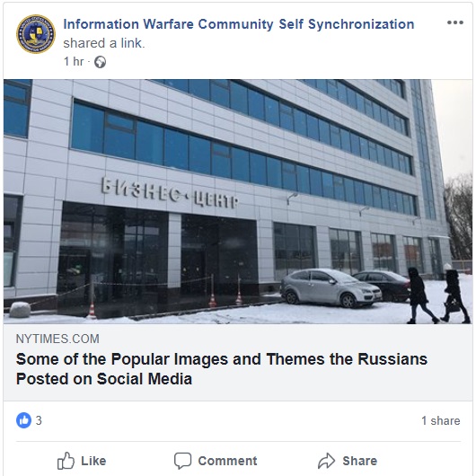Click the Like thumbs-up outline icon
476x476 pixels.
(66, 461)
